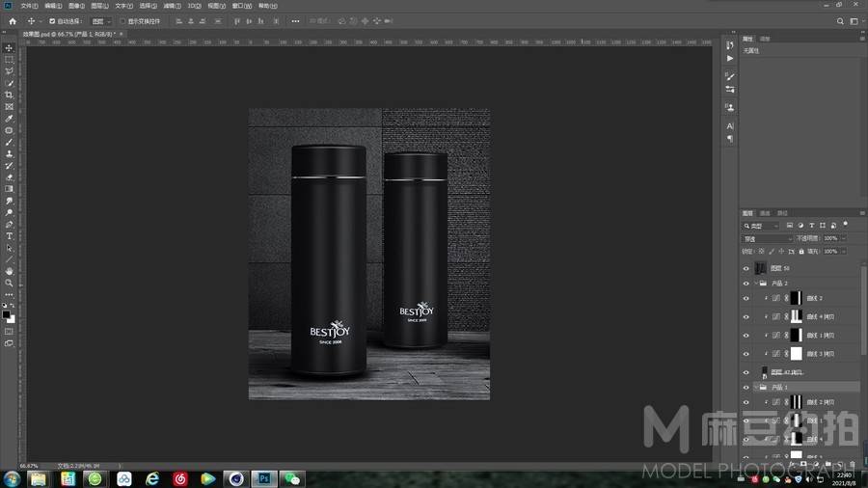Open the 图像 menu
The width and height of the screenshot is (868, 488).
(76, 6)
